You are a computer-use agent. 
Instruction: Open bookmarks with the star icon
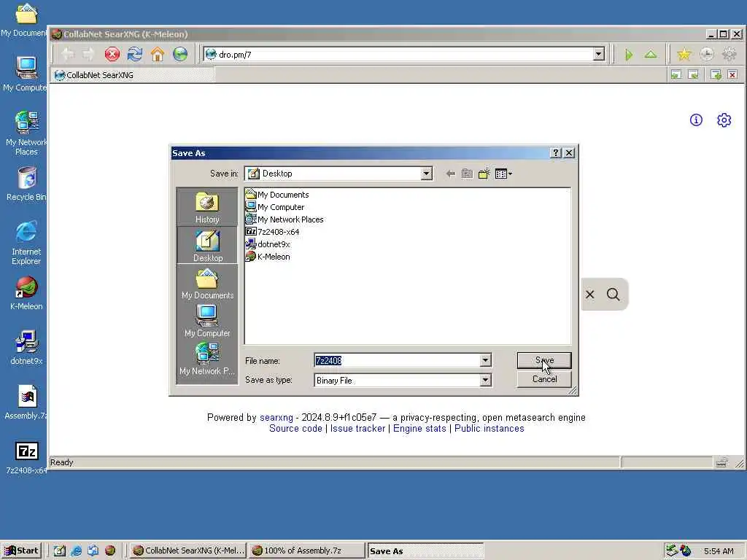click(x=684, y=55)
